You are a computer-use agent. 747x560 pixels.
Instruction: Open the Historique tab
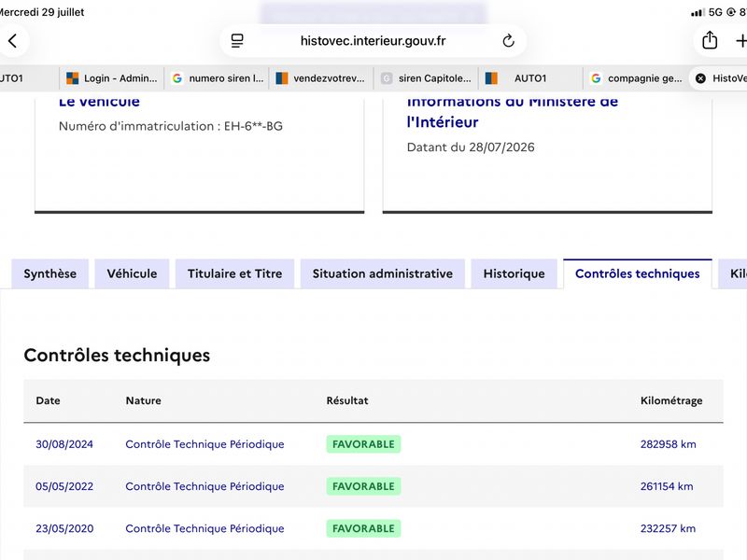point(514,273)
